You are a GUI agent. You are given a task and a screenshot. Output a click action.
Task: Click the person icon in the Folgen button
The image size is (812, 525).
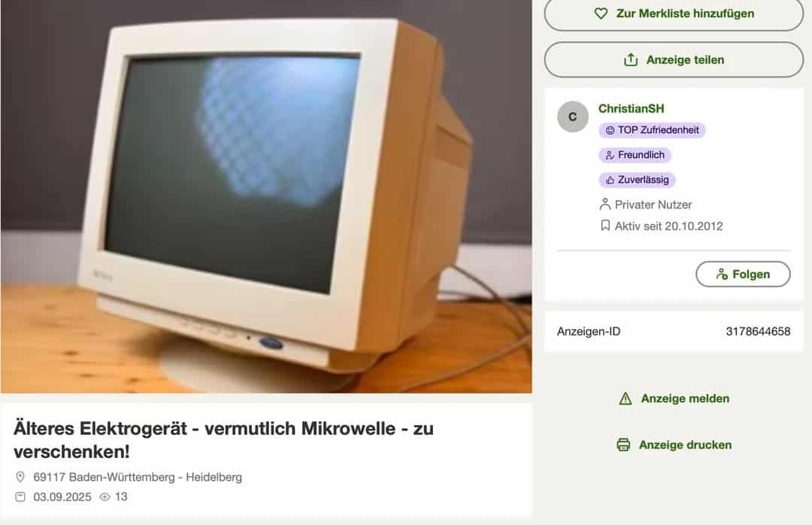click(x=722, y=275)
